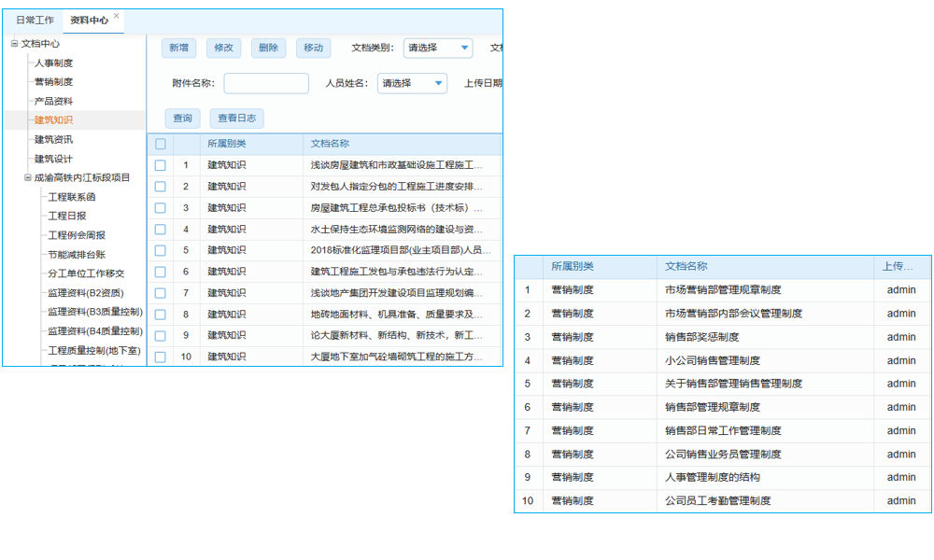Viewport: 934px width, 560px height.
Task: Check the checkbox for row 5
Action: (160, 250)
